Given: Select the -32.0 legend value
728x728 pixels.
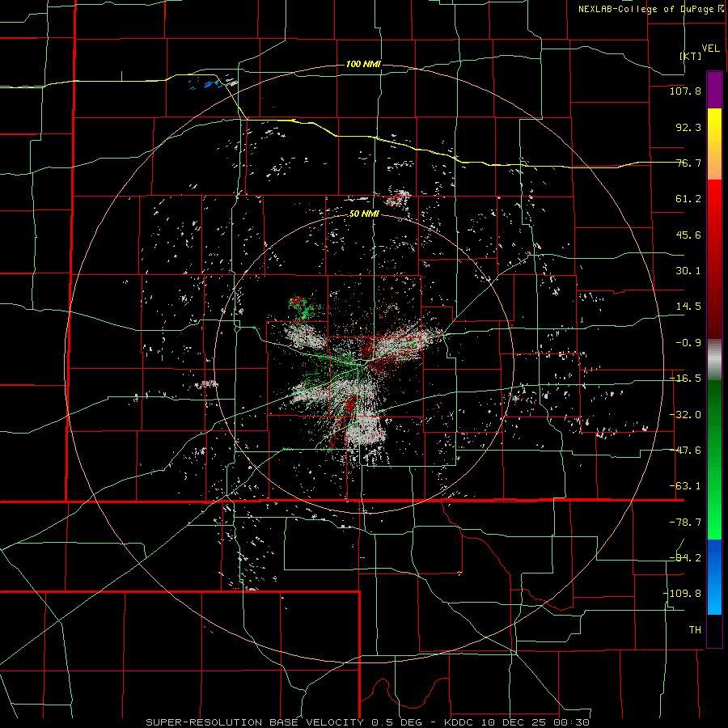Looking at the screenshot, I should [685, 415].
